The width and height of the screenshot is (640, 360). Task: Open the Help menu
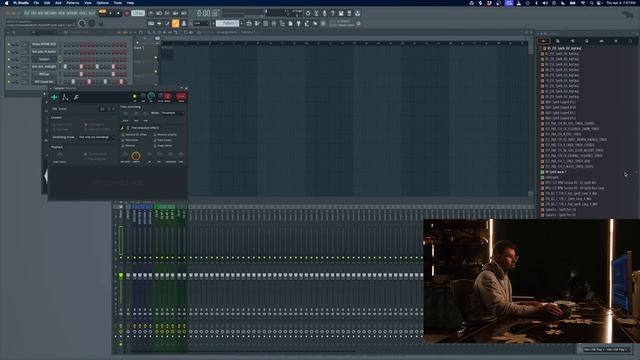point(130,3)
